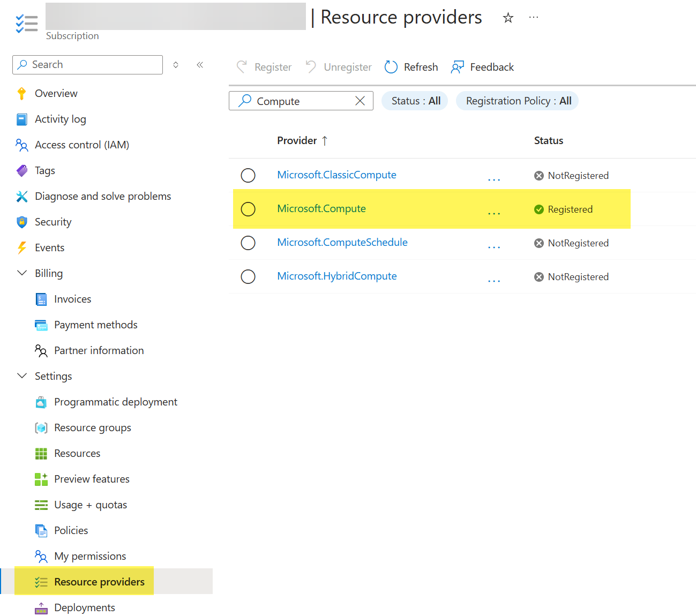This screenshot has width=696, height=616.
Task: Click the Tags purple tag icon
Action: point(22,171)
